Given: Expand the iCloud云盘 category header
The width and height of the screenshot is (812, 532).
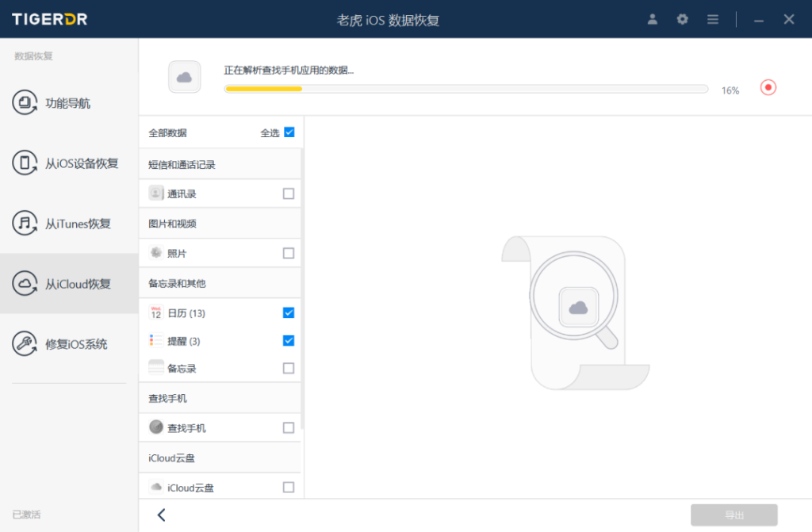Looking at the screenshot, I should (x=220, y=457).
